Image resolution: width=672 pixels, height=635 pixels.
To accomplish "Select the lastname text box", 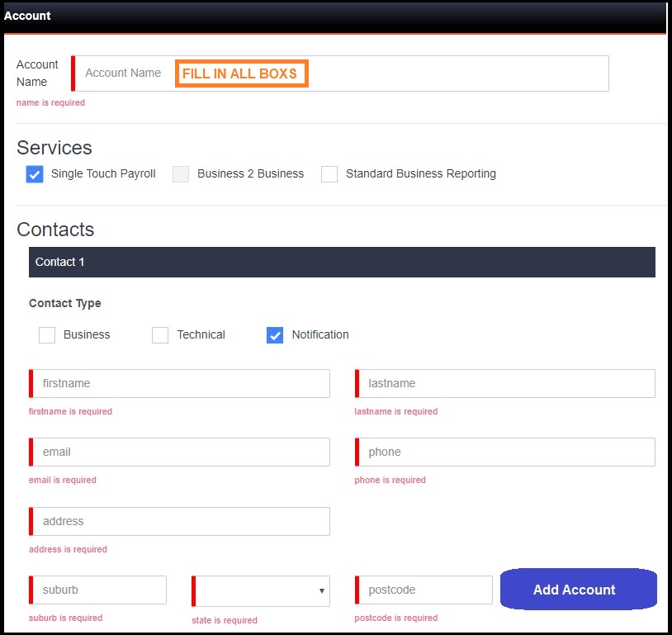I will point(505,383).
